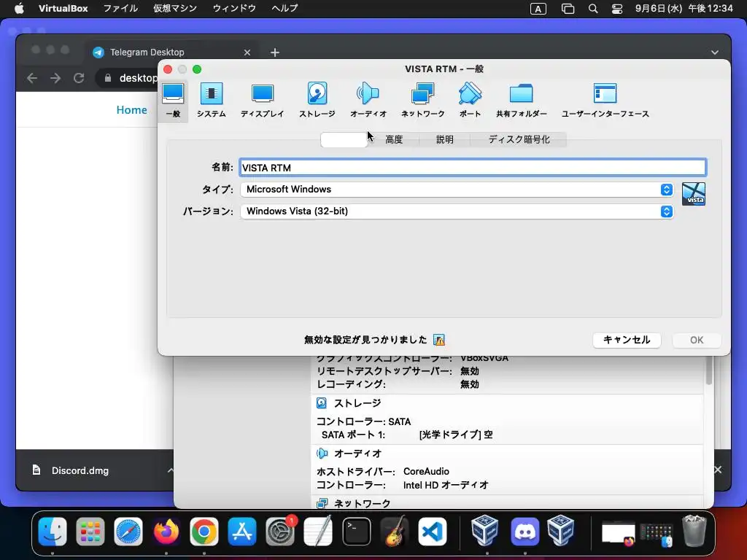Click the browser back arrow
Viewport: 747px width, 560px height.
(x=32, y=78)
